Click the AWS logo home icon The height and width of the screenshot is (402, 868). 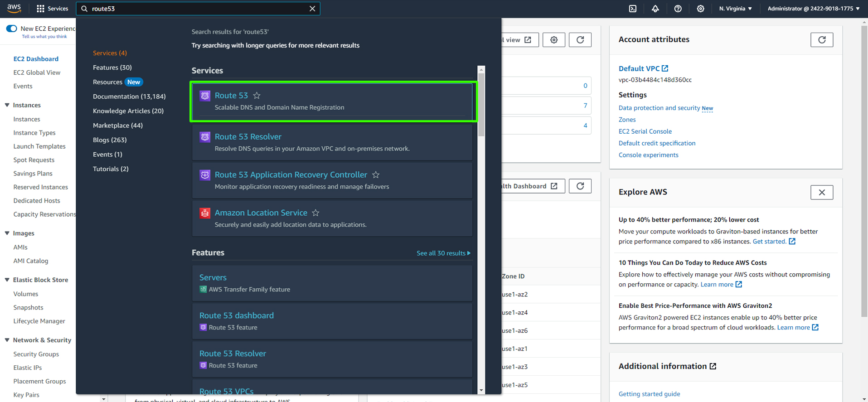(x=14, y=8)
